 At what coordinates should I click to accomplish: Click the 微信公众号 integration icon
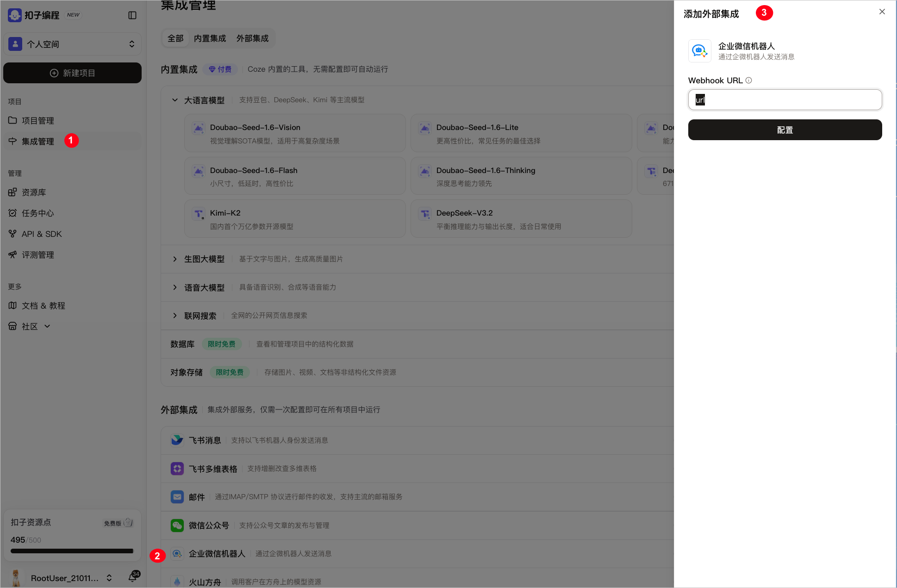[177, 525]
